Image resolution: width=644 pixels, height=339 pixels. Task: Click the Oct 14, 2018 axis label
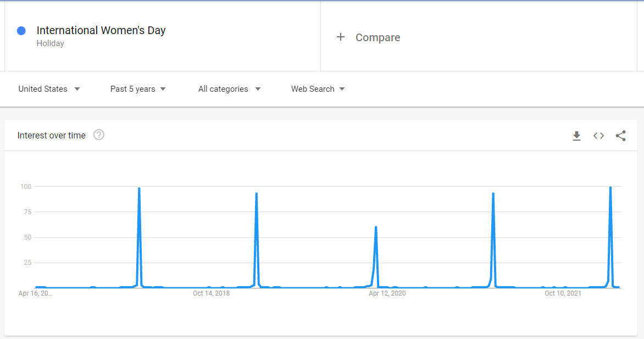(x=211, y=293)
